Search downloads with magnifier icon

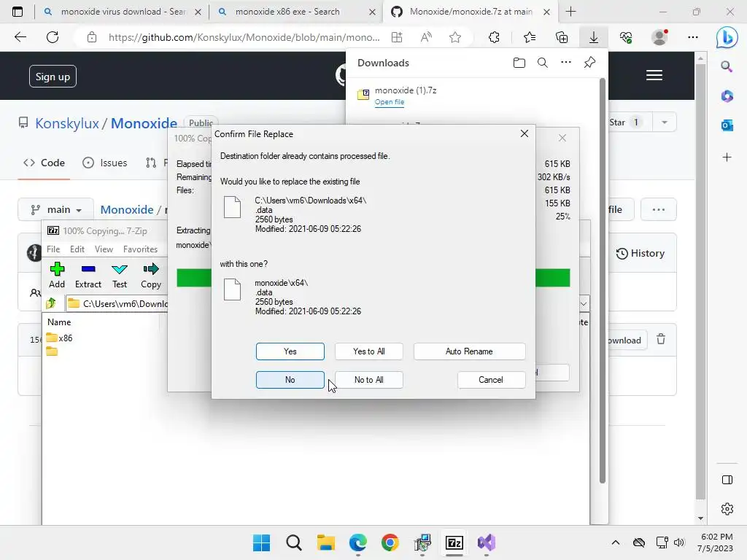[543, 63]
